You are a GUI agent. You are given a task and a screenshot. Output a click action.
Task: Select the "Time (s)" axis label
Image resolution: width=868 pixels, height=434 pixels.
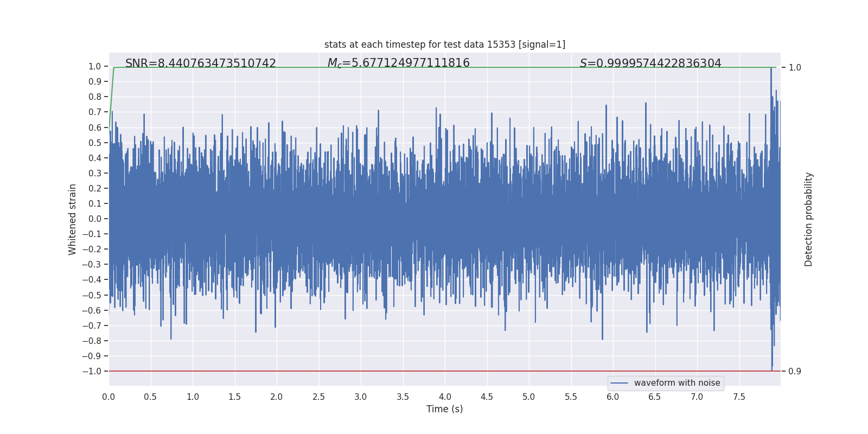(445, 409)
